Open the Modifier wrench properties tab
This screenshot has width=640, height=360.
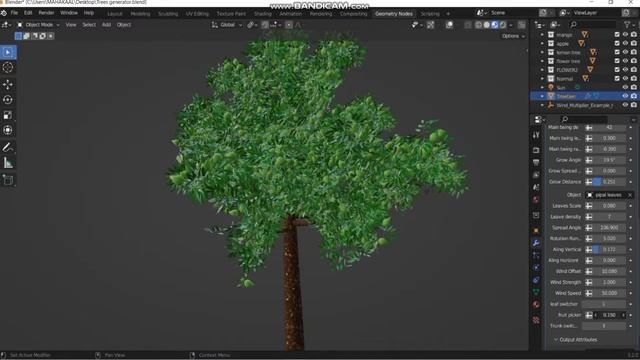[x=536, y=243]
